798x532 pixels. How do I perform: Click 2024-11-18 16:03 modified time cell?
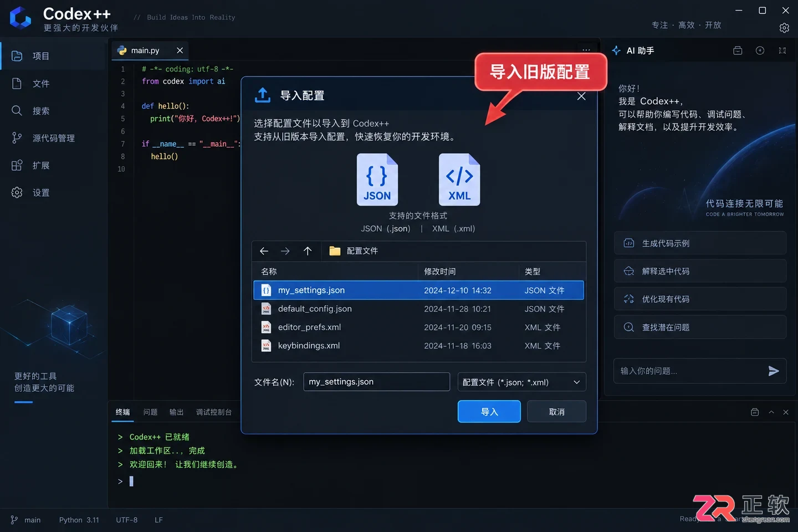[x=458, y=346]
